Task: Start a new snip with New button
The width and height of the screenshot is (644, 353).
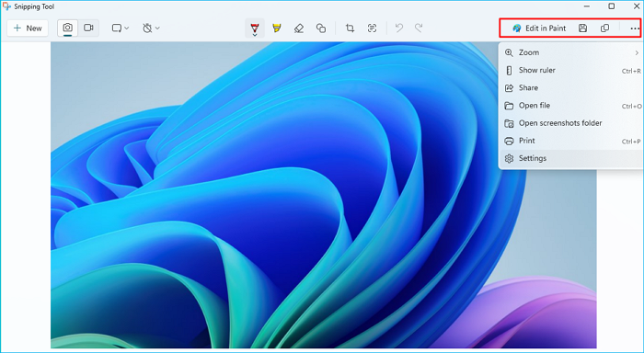Action: 28,28
